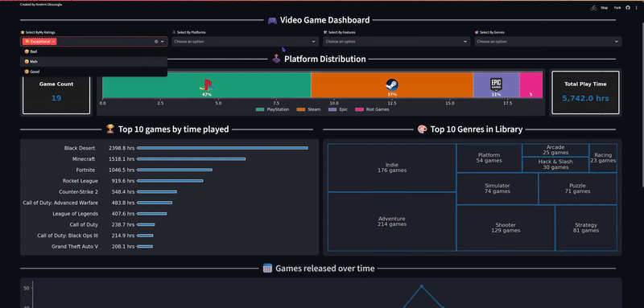Click the Stop button in top toolbar
Screen dimensions: 644x308
[x=605, y=8]
